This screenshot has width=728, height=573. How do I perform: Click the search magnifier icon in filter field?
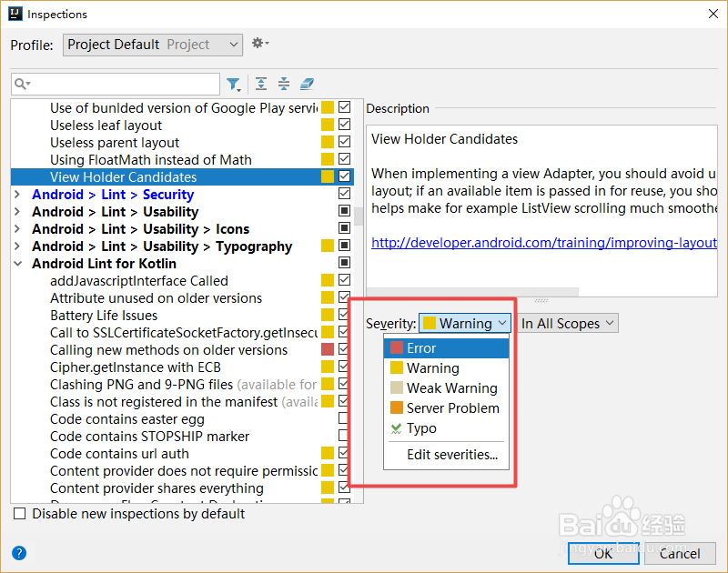coord(21,84)
